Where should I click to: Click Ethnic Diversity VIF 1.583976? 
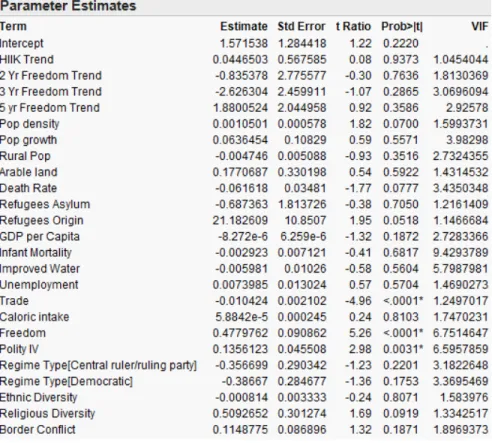point(464,397)
